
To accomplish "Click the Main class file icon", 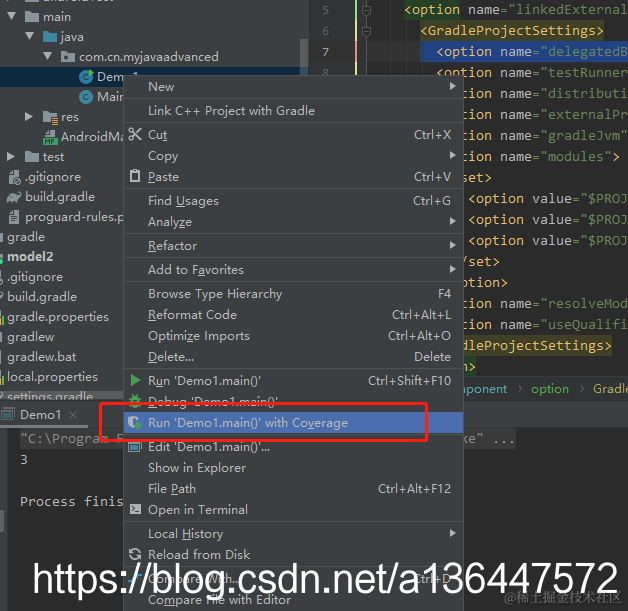I will [86, 96].
